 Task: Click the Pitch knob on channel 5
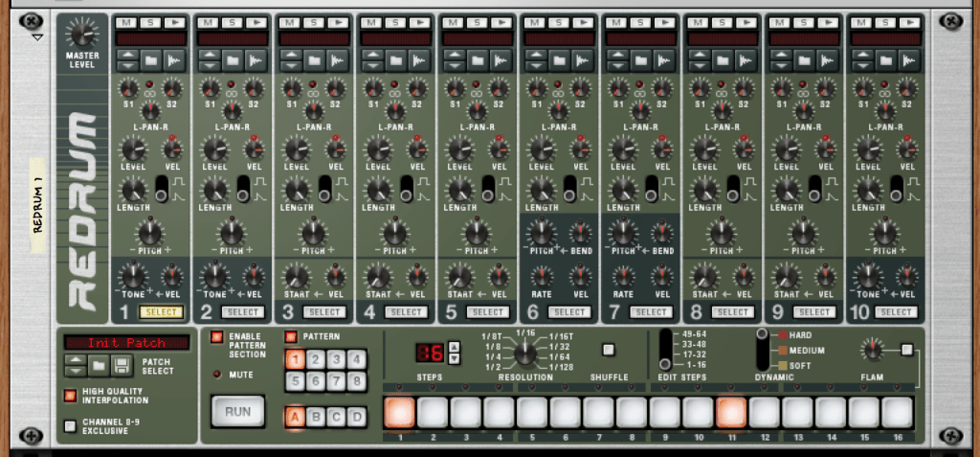[x=477, y=234]
